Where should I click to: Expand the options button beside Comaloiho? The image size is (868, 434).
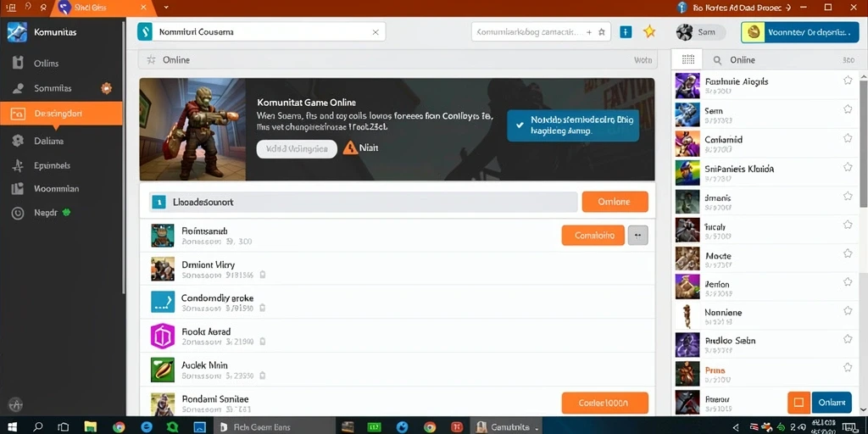pos(637,236)
